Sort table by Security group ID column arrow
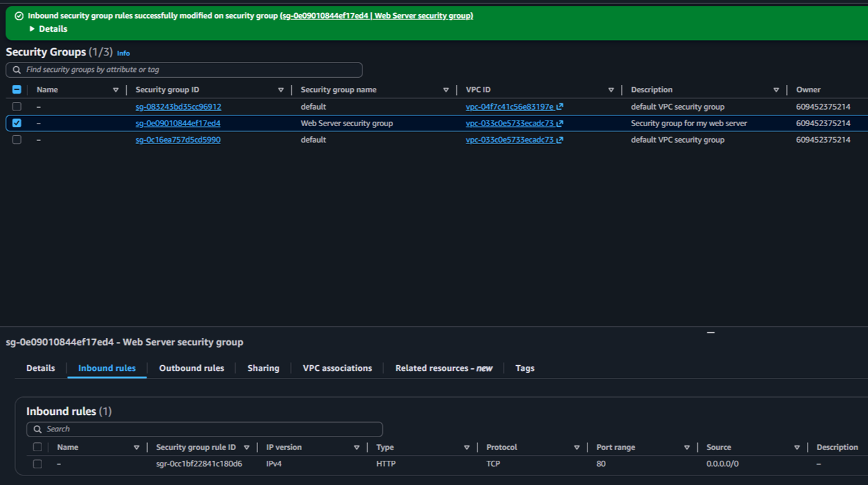Viewport: 868px width, 485px height. pos(280,90)
